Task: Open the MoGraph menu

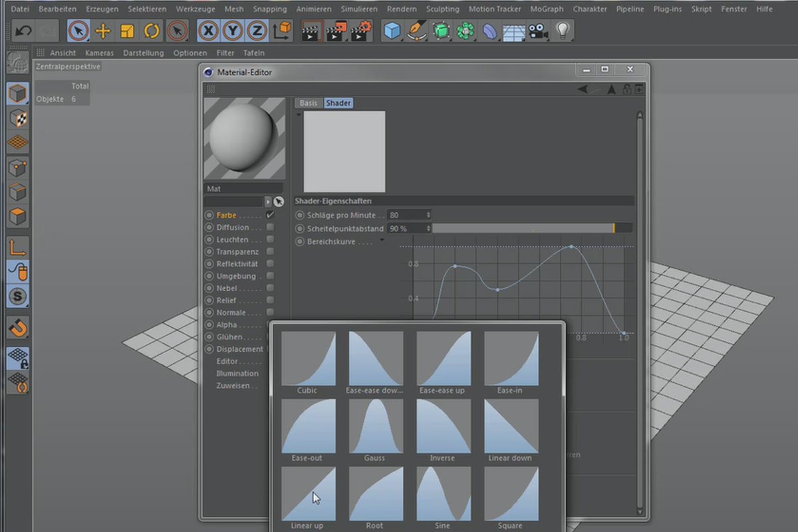Action: [x=547, y=9]
